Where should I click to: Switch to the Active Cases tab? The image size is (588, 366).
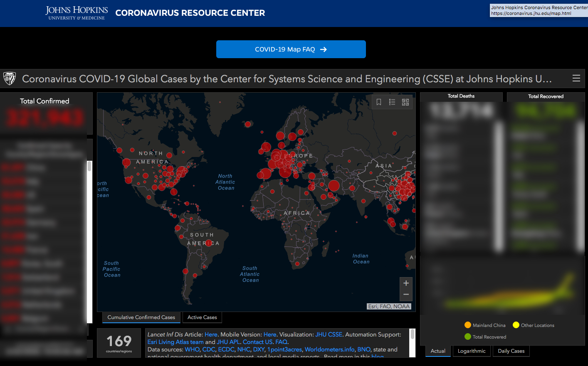pyautogui.click(x=202, y=317)
